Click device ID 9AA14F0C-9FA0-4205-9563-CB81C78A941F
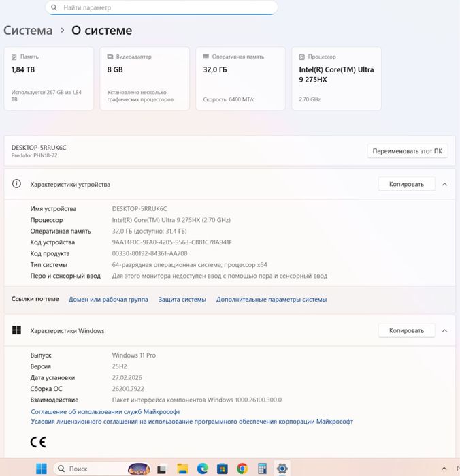The width and height of the screenshot is (460, 476). (x=171, y=242)
